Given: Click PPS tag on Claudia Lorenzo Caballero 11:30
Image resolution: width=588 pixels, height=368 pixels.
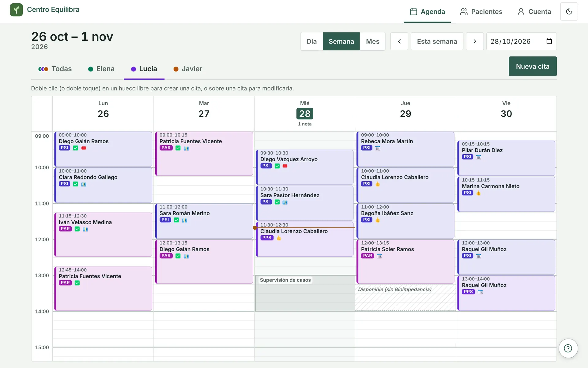Looking at the screenshot, I should (x=267, y=238).
